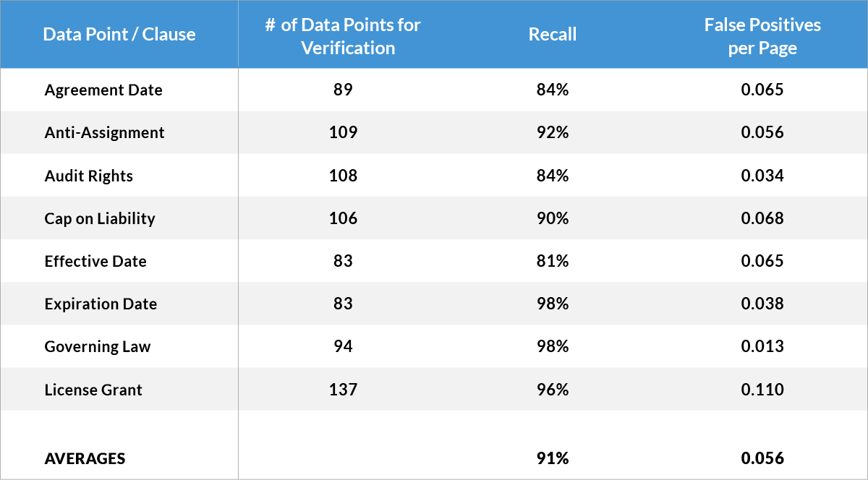Click the 91% average recall value

(x=553, y=458)
